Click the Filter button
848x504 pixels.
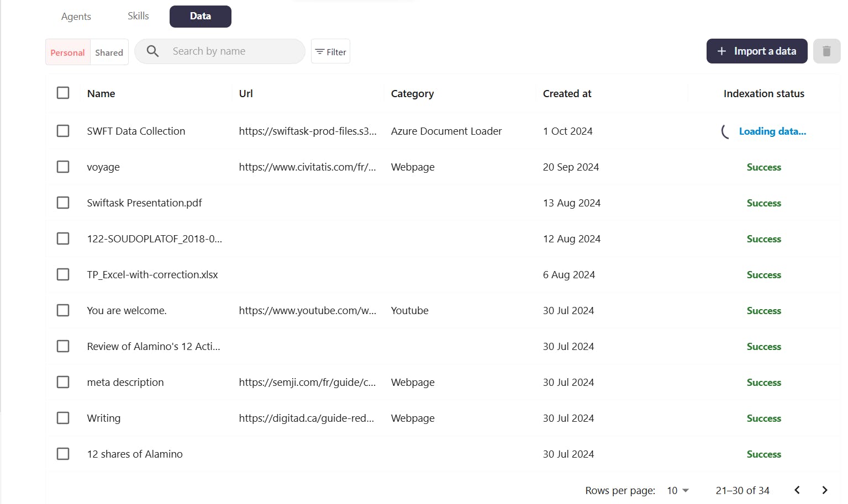330,52
